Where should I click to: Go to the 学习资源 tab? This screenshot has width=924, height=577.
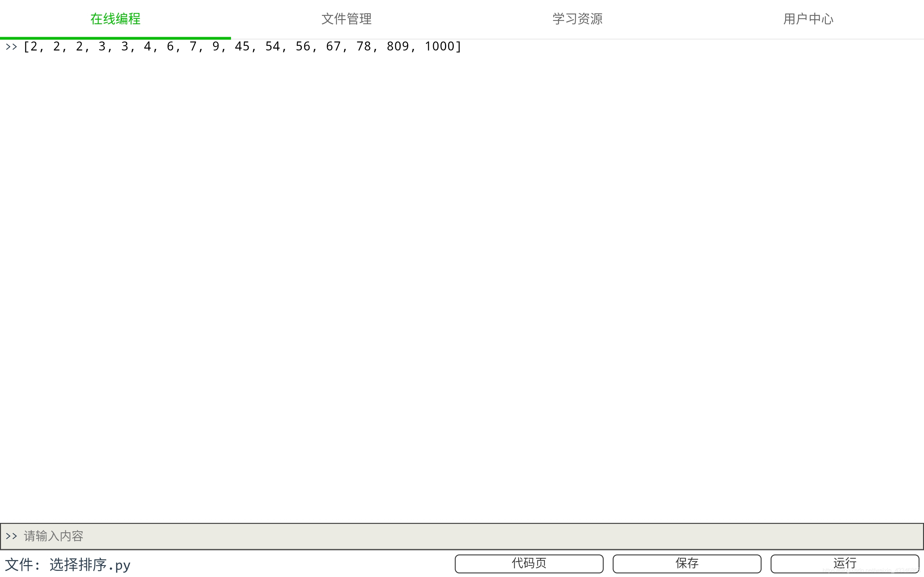point(577,19)
